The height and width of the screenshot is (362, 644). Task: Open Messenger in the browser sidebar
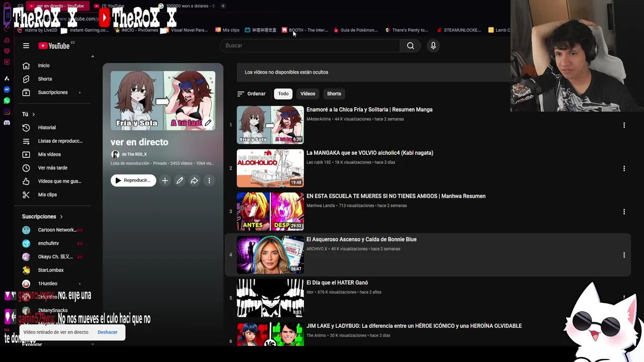click(7, 89)
